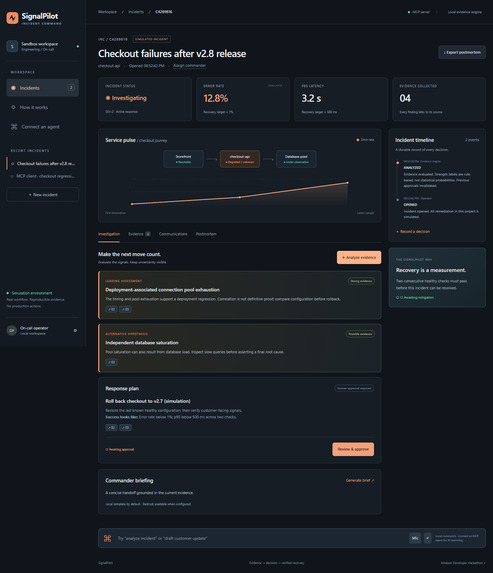Switch to the Investigation tab
The width and height of the screenshot is (493, 573).
[x=109, y=234]
